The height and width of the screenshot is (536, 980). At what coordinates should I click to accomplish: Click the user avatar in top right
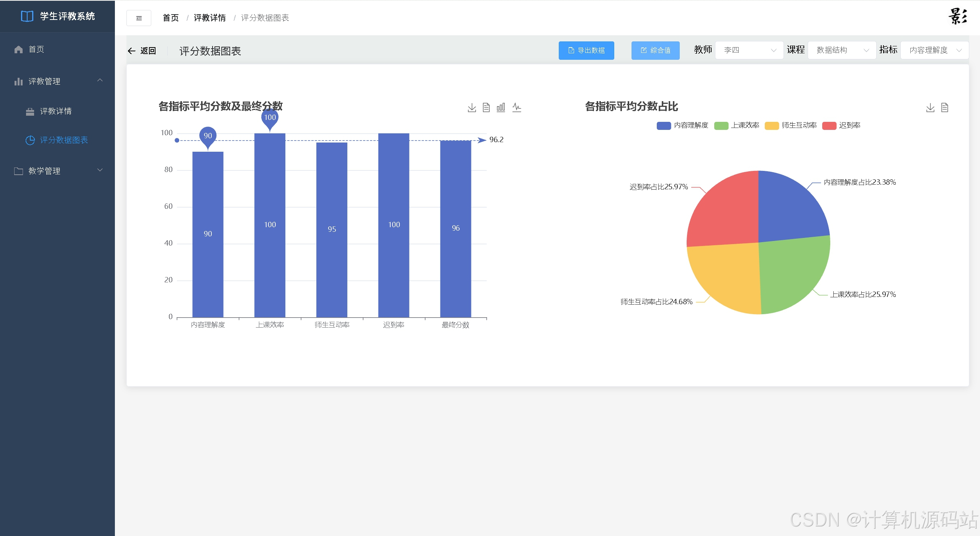pyautogui.click(x=958, y=16)
